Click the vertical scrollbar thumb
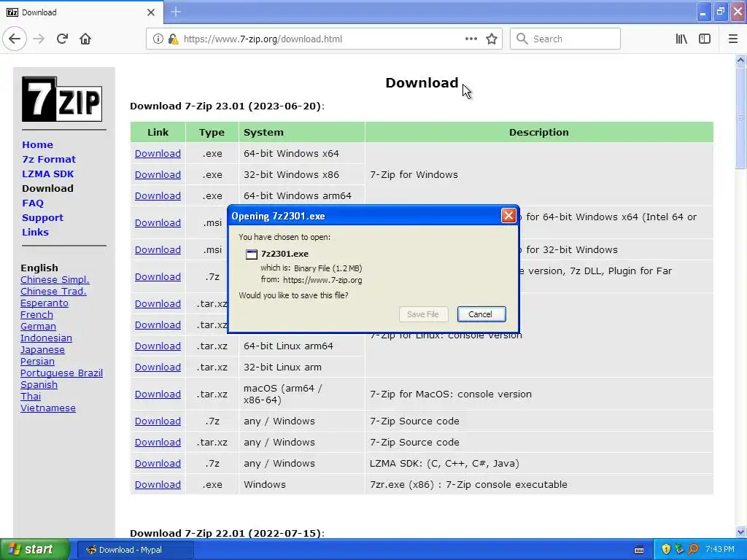 [740, 117]
